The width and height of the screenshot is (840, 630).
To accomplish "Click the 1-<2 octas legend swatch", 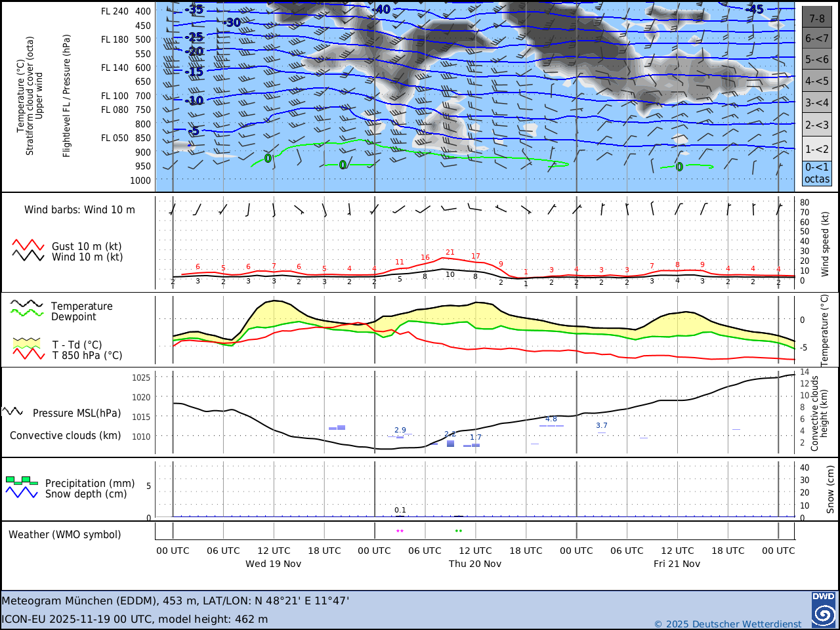I will point(817,148).
